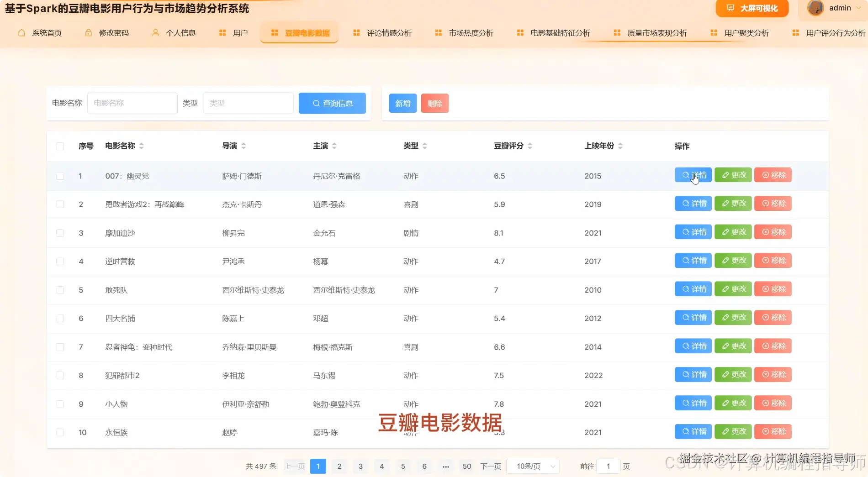The width and height of the screenshot is (868, 477).
Task: Click the 新增 button
Action: pos(402,103)
